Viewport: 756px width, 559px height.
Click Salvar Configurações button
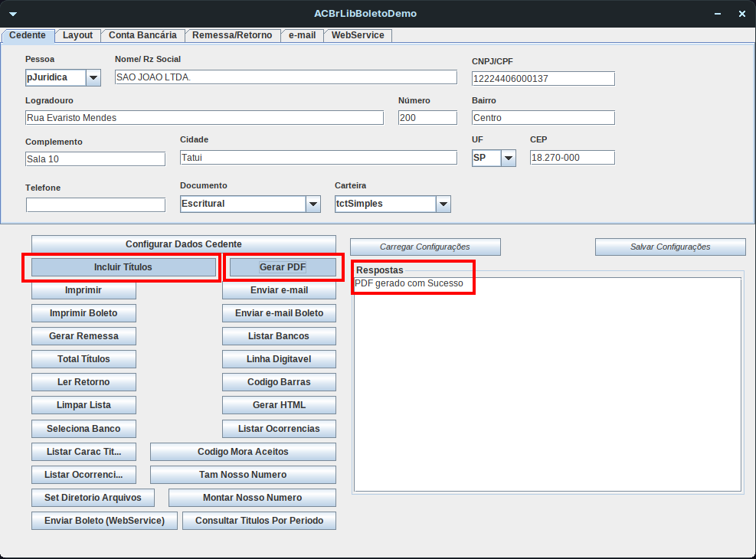(670, 247)
